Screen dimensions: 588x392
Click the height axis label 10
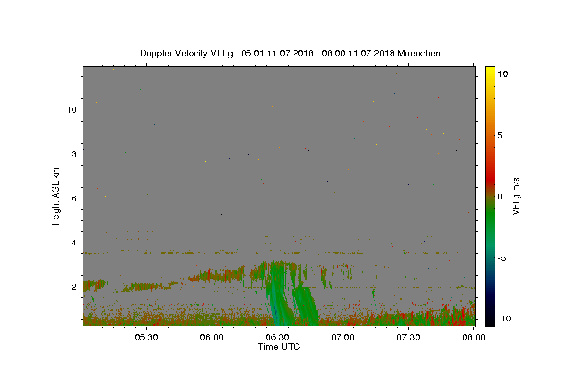click(72, 110)
